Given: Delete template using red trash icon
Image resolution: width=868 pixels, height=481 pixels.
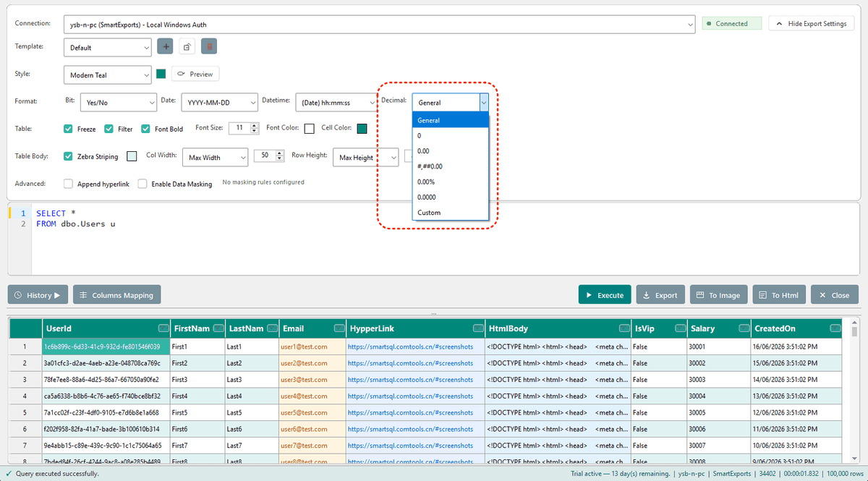Looking at the screenshot, I should pyautogui.click(x=209, y=47).
